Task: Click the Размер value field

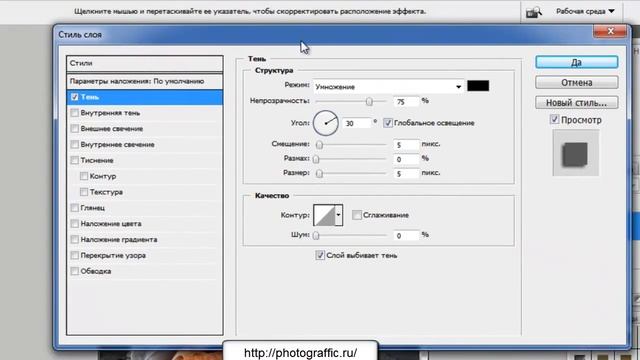Action: point(406,174)
